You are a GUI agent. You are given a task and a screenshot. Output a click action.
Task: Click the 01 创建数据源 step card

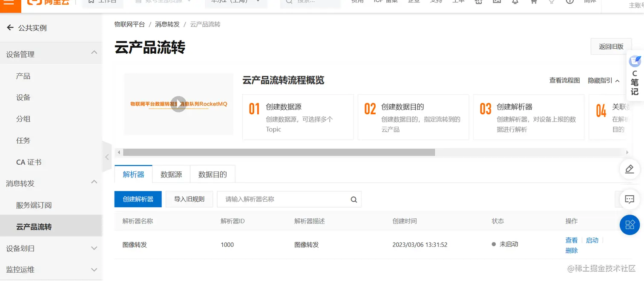tap(298, 117)
